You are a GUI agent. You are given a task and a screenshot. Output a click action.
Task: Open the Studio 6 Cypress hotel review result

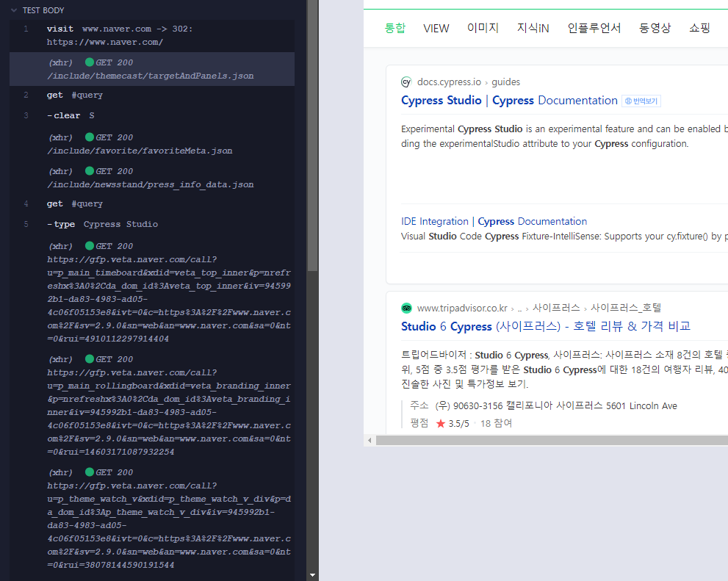(x=546, y=326)
